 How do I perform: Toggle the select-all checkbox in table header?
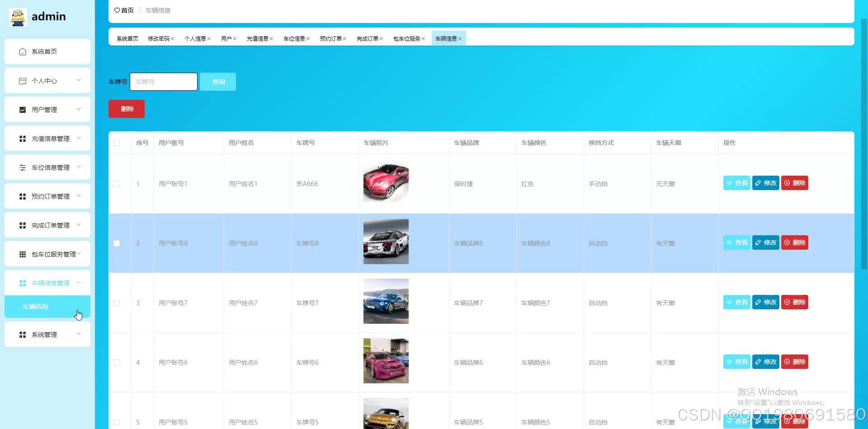click(117, 143)
